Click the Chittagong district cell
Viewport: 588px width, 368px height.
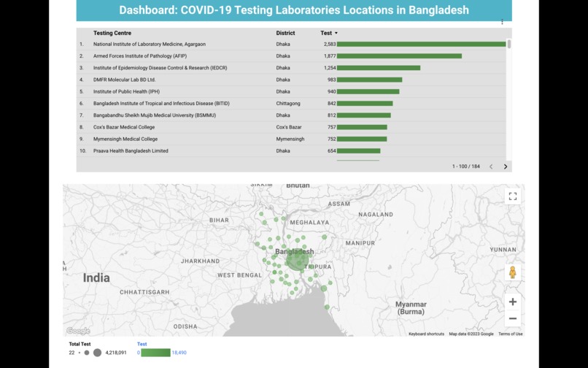pyautogui.click(x=288, y=103)
